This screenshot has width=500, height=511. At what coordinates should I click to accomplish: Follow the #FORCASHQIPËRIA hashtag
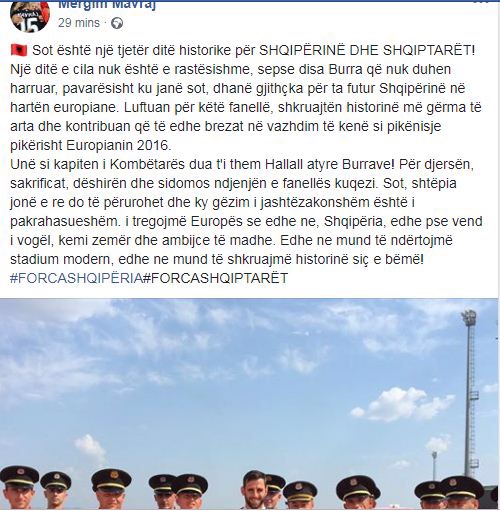point(76,278)
